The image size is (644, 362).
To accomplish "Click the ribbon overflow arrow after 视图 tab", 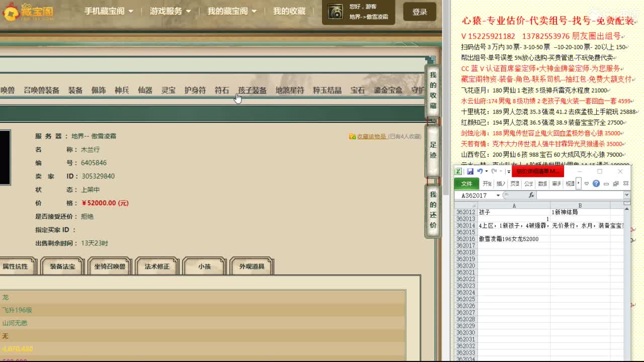I will pyautogui.click(x=578, y=184).
